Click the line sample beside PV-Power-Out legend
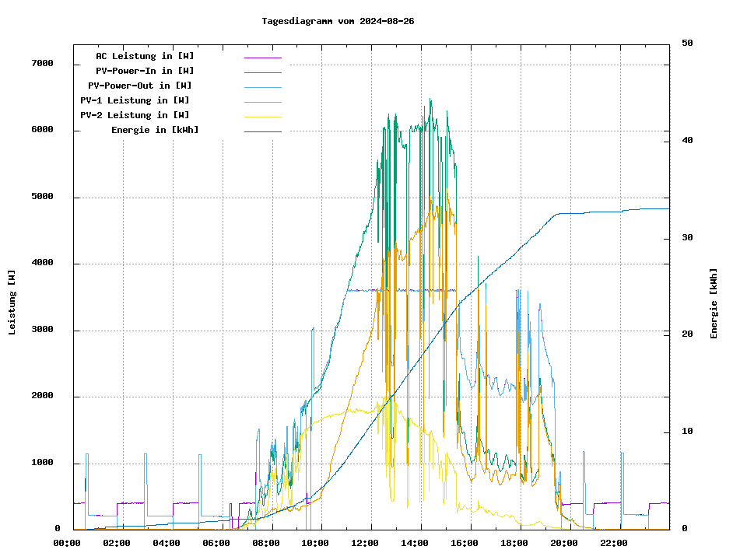Viewport: 747px width, 560px height. point(262,87)
